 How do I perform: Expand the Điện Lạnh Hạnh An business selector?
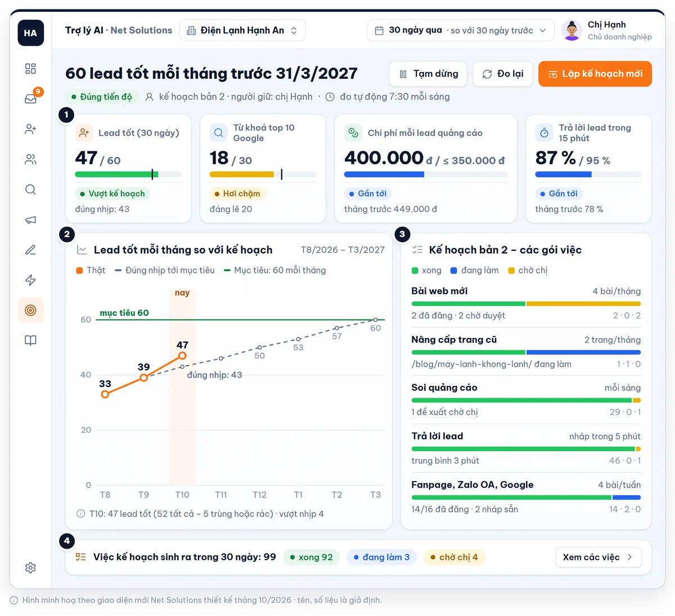[242, 30]
